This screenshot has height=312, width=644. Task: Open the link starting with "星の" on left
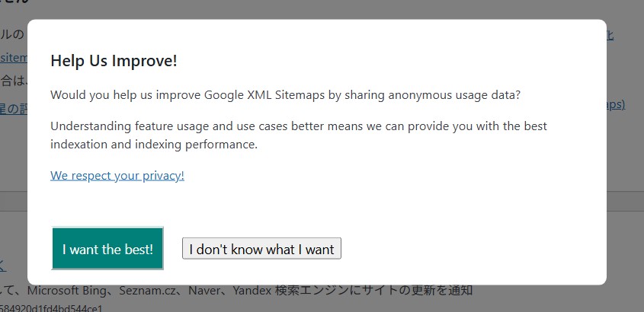coord(14,109)
